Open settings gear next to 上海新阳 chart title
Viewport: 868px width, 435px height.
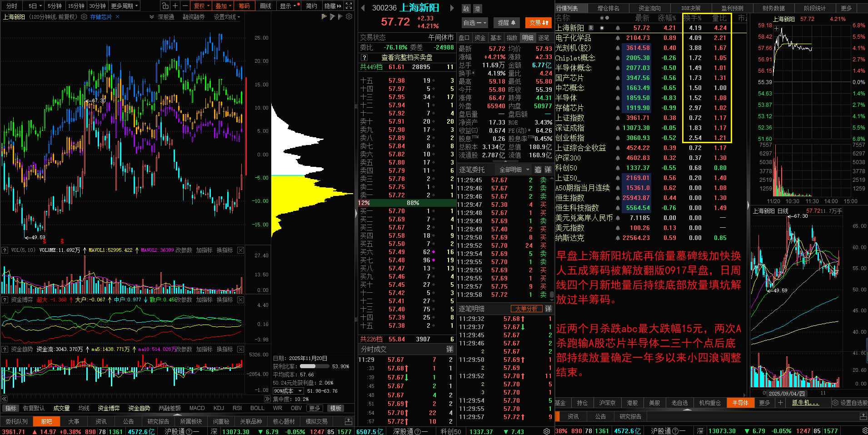84,17
